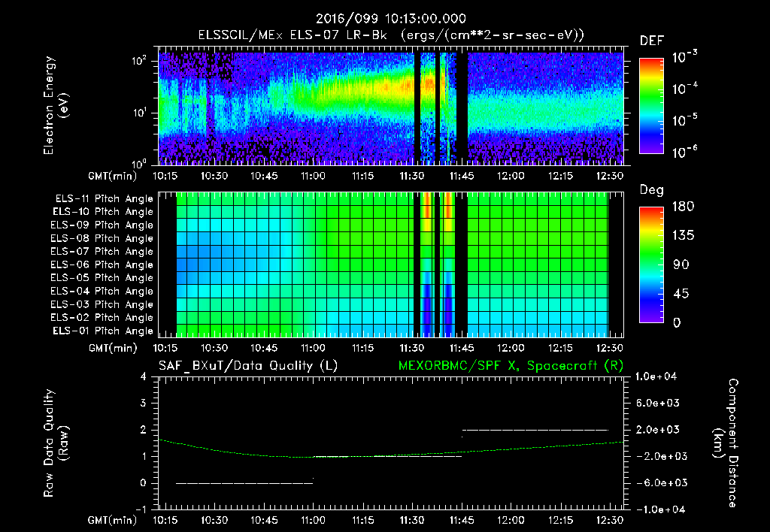This screenshot has height=532, width=770.
Task: Click the ELS-04 Pitch Angle row label
Action: [x=102, y=291]
